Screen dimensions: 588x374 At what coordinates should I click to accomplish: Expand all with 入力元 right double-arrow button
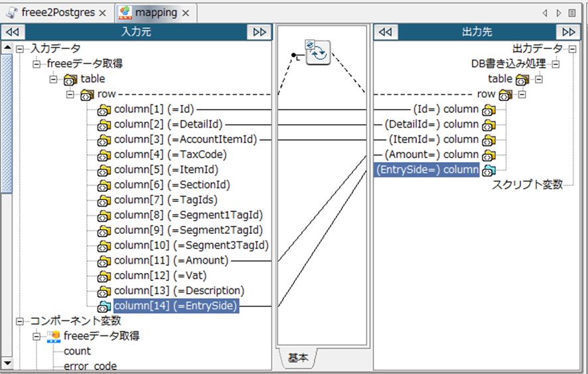point(259,32)
